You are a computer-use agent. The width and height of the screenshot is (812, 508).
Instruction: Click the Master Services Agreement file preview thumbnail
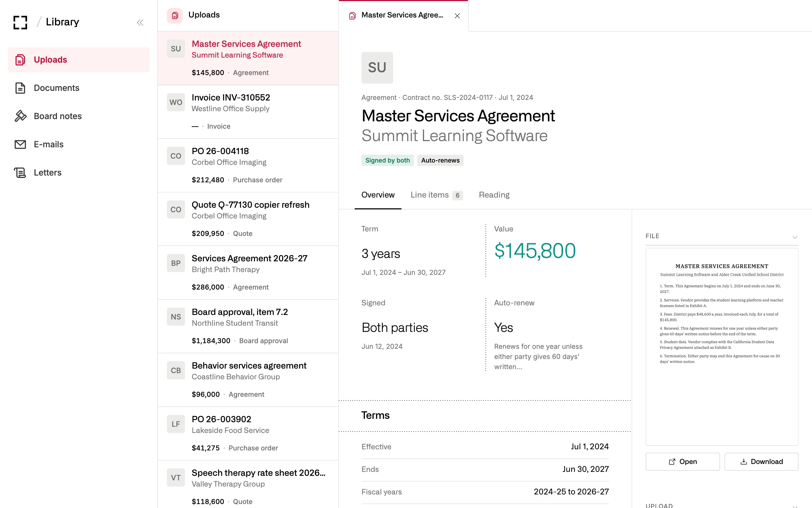(722, 347)
